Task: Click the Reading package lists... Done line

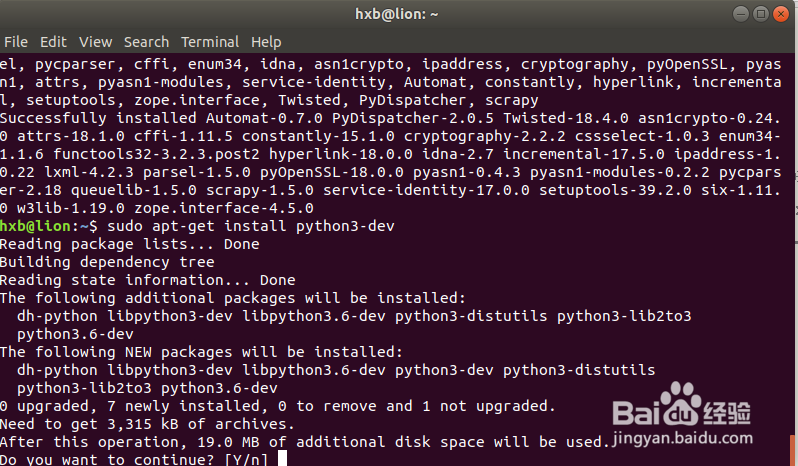Action: [x=130, y=244]
